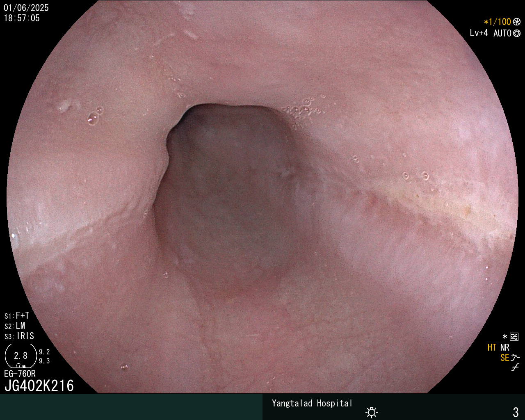Click the scope model EG-760R
The height and width of the screenshot is (420, 525).
coord(20,374)
